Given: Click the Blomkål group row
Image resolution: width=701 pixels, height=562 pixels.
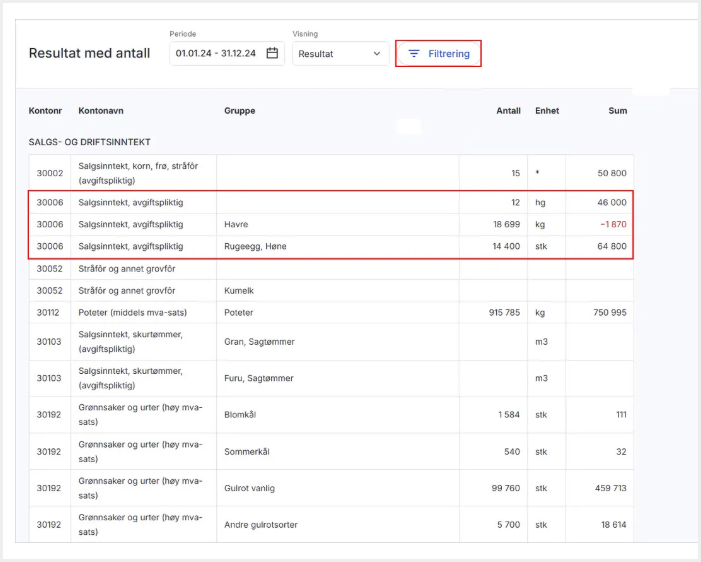Looking at the screenshot, I should click(x=245, y=414).
